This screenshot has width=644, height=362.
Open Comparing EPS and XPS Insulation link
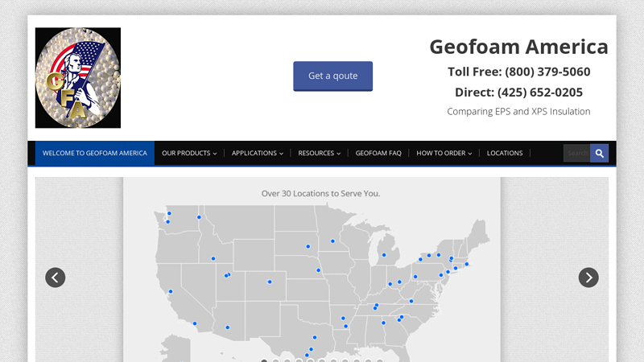pyautogui.click(x=518, y=112)
